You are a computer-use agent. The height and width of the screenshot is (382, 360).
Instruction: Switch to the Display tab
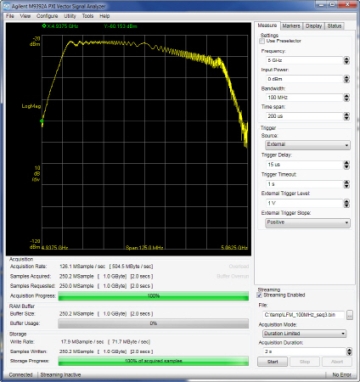[x=313, y=26]
